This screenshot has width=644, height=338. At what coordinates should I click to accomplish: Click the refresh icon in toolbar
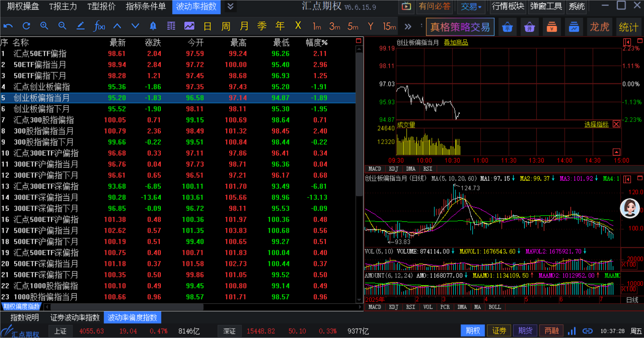point(26,26)
